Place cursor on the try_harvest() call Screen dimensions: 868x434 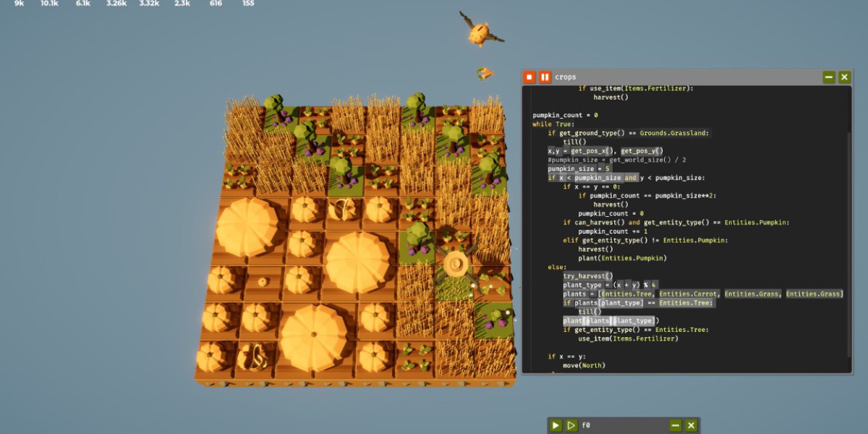(x=587, y=276)
